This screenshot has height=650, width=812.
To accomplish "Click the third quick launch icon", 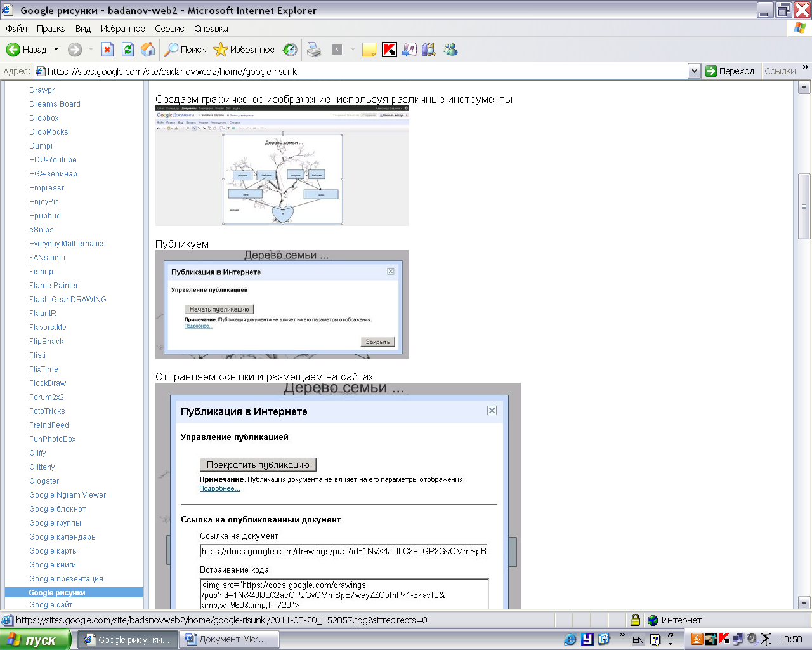I will point(604,640).
